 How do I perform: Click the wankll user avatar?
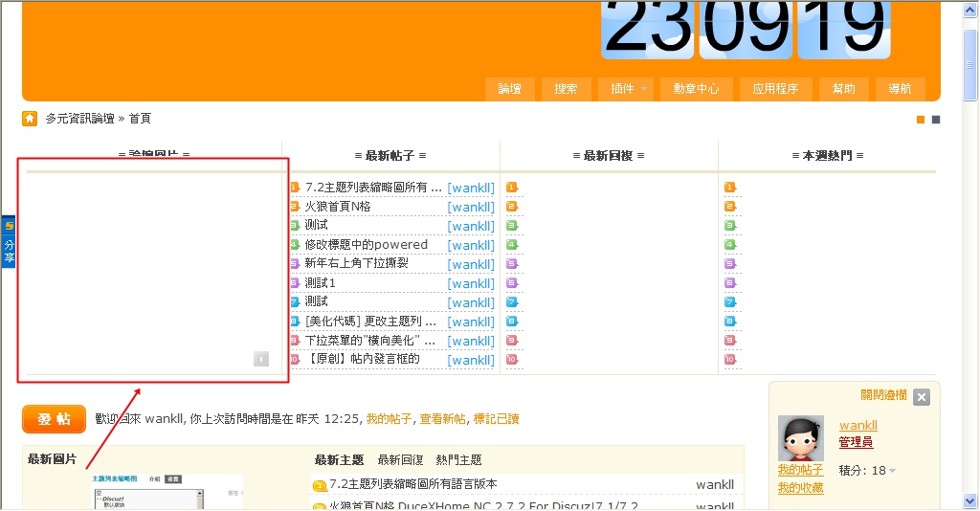coord(801,439)
